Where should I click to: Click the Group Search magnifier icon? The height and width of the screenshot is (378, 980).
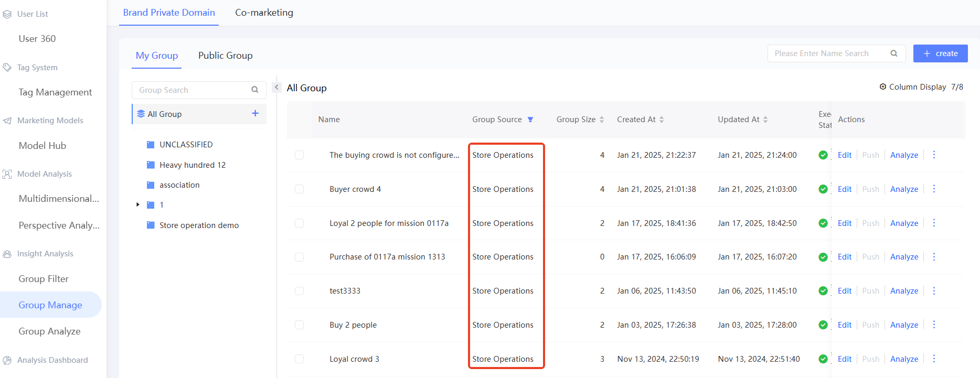tap(255, 90)
